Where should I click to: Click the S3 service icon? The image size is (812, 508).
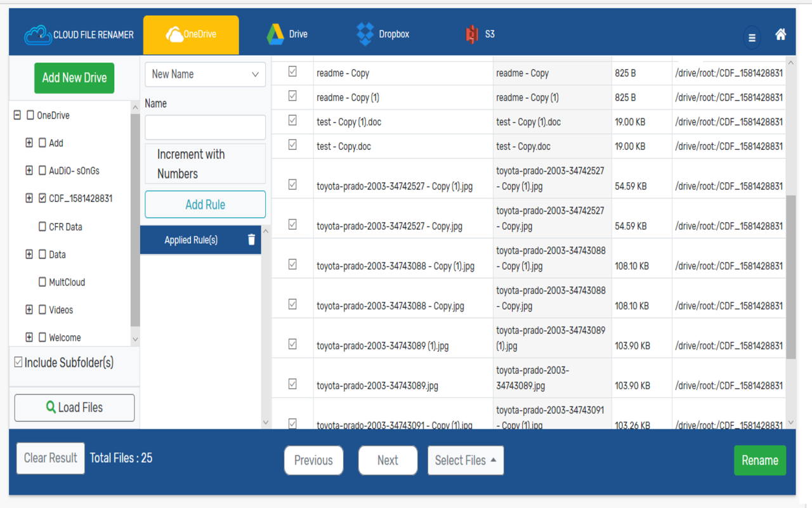[470, 33]
